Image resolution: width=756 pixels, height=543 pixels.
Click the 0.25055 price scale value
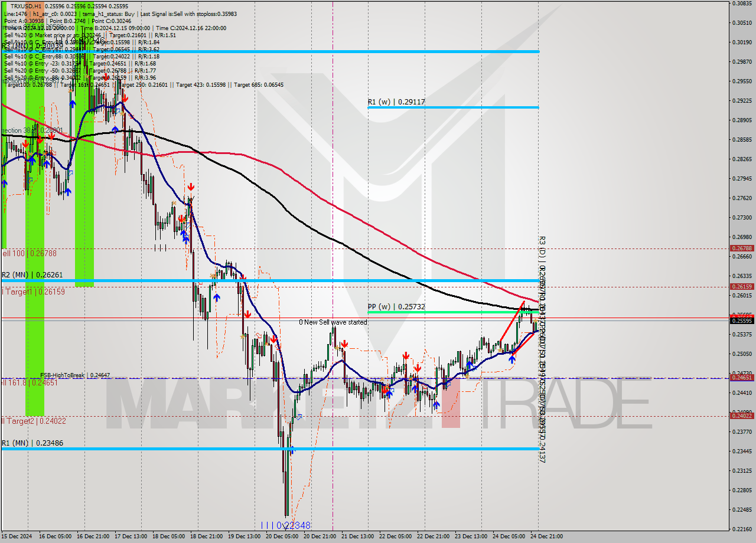(742, 354)
